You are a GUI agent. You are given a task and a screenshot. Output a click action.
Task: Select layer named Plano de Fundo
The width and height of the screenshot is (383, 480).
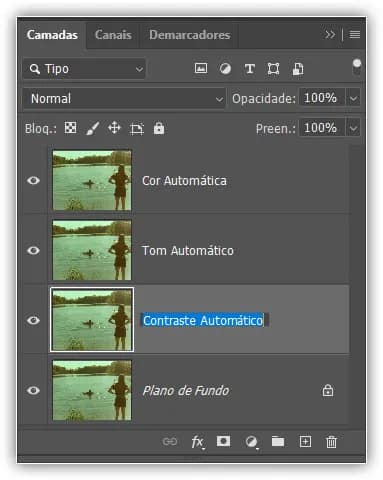pos(186,391)
